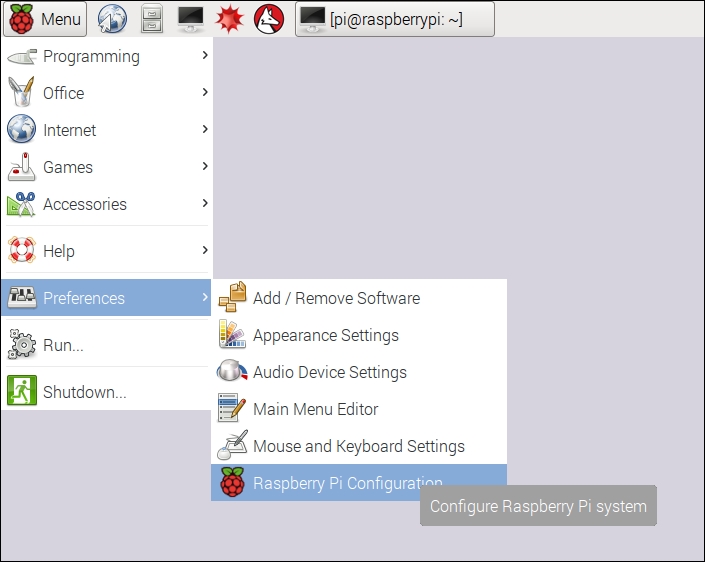This screenshot has width=705, height=562.
Task: Open Raspberry Pi Configuration
Action: tap(359, 482)
